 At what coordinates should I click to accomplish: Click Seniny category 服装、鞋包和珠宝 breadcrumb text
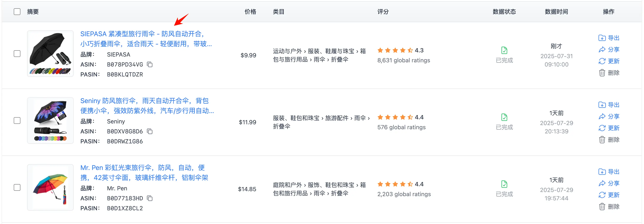pyautogui.click(x=296, y=118)
